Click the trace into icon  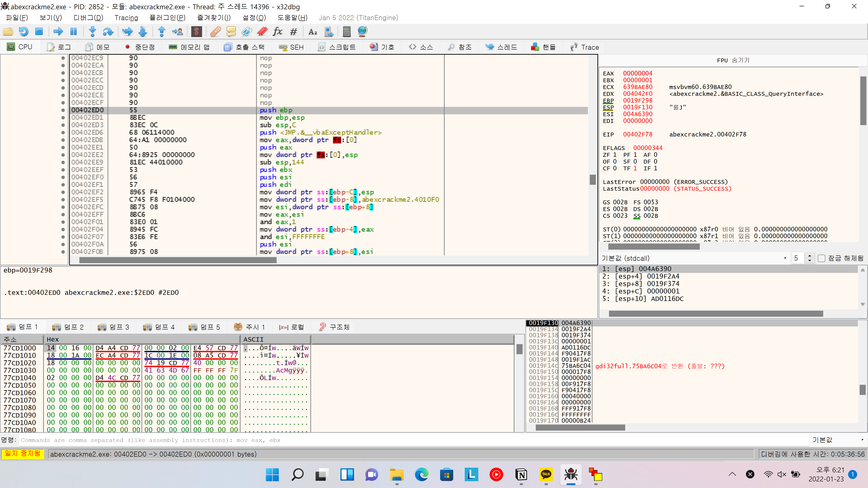coord(127,32)
